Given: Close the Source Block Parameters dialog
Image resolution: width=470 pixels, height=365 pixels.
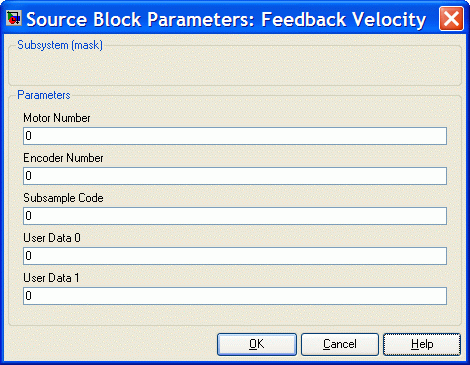Looking at the screenshot, I should 451,19.
